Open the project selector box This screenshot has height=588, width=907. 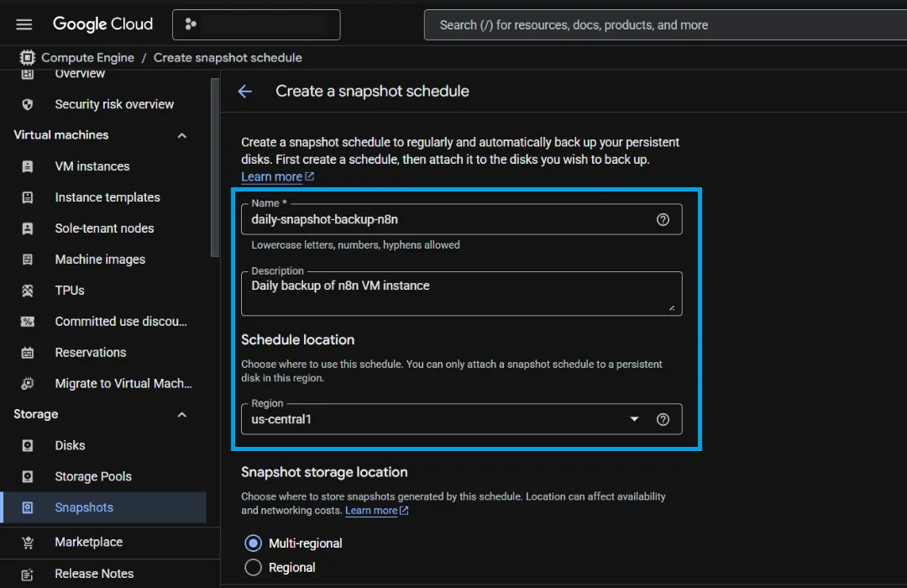[256, 24]
